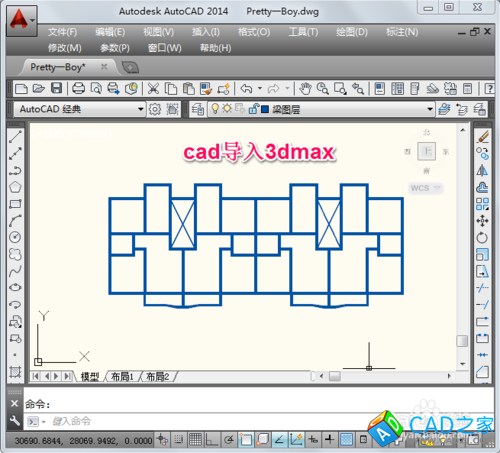
Task: Toggle layer lightbulb on/off icon
Action: 215,108
